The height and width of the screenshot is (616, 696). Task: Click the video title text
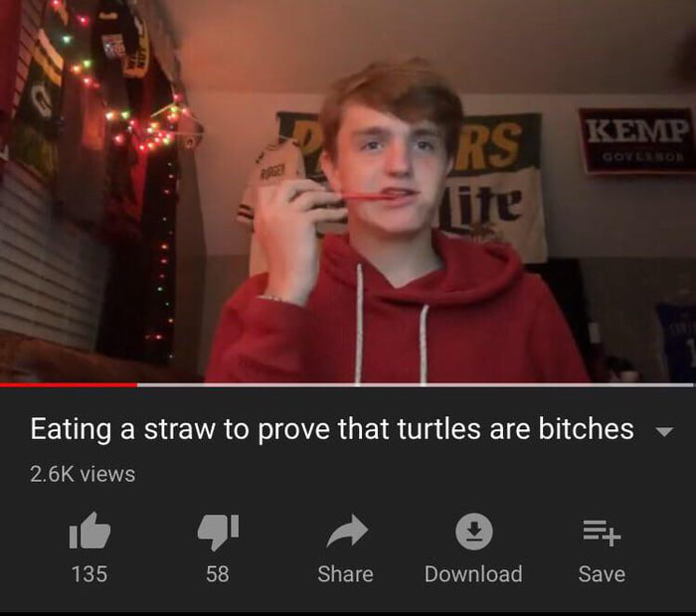click(332, 429)
